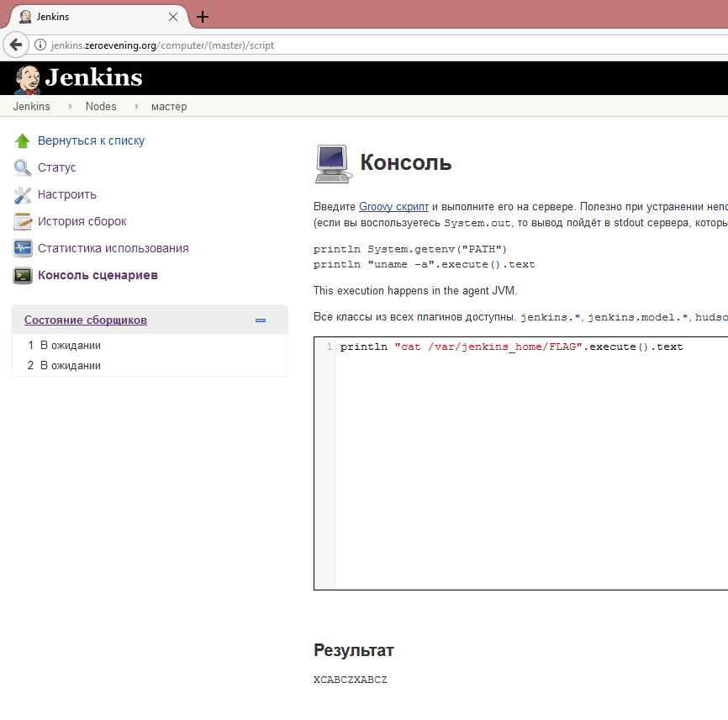The width and height of the screenshot is (728, 720).
Task: Open the Вернуться к списку link
Action: point(91,140)
